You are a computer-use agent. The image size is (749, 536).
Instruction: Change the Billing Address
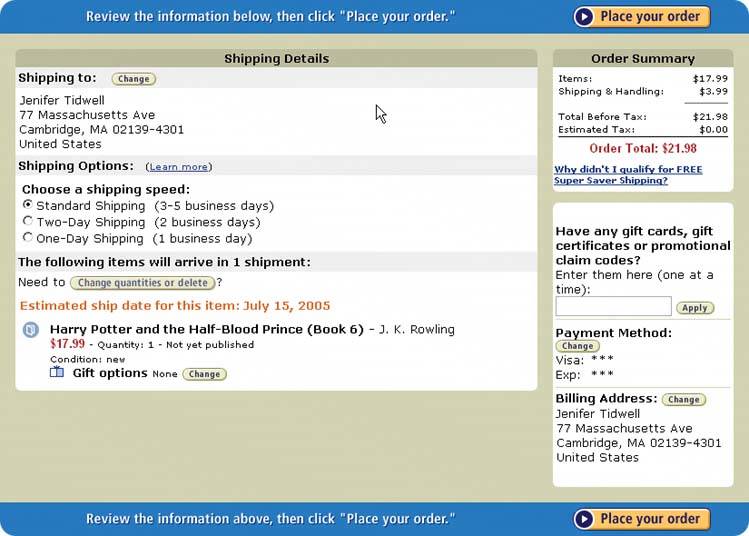[683, 399]
